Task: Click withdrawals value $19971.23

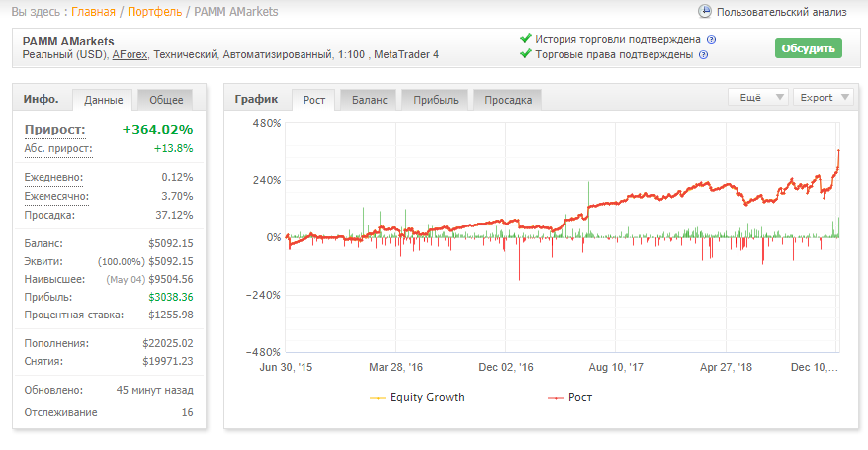Action: pos(168,361)
